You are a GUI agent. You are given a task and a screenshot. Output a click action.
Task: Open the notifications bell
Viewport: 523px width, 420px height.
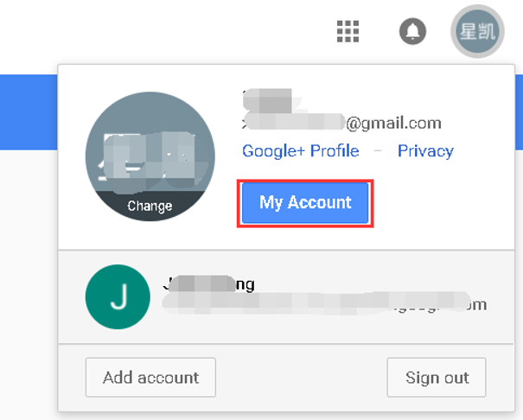412,32
